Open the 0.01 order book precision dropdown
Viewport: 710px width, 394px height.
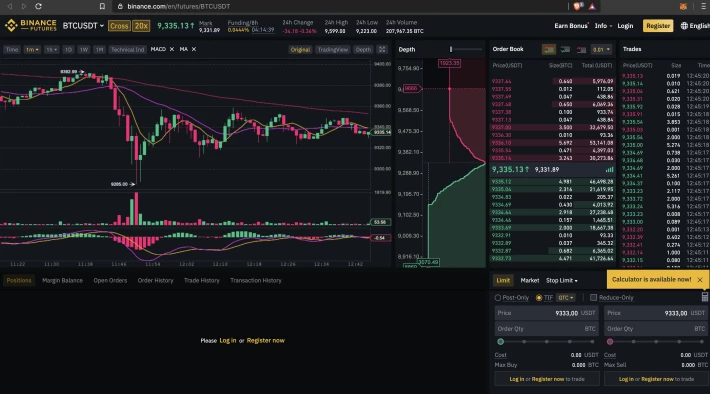(601, 49)
